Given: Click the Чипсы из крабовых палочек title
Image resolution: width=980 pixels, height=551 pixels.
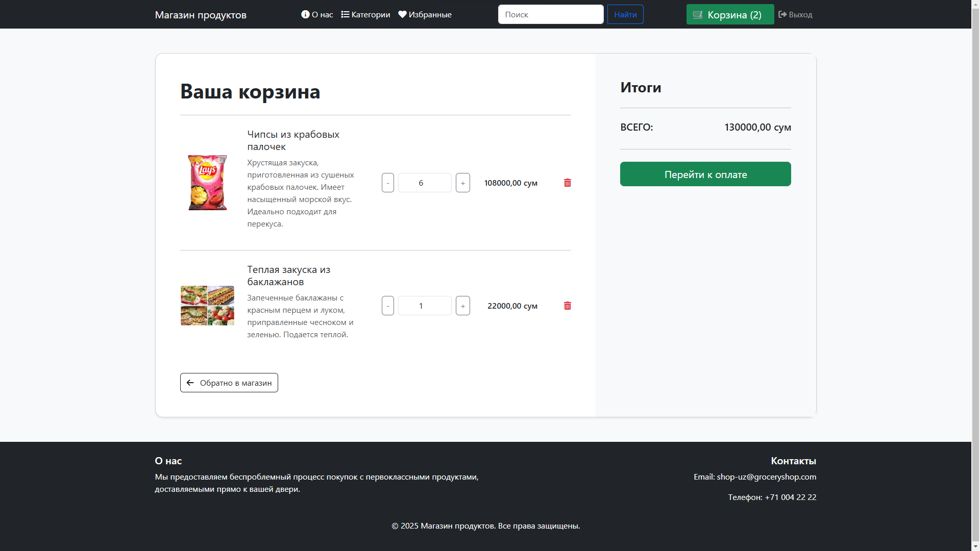Looking at the screenshot, I should point(293,140).
